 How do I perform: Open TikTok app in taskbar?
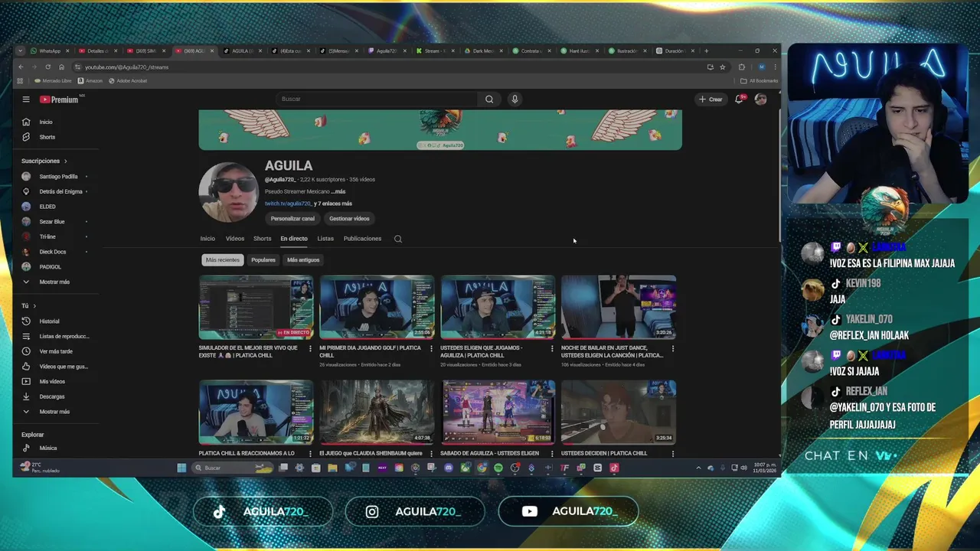(614, 468)
